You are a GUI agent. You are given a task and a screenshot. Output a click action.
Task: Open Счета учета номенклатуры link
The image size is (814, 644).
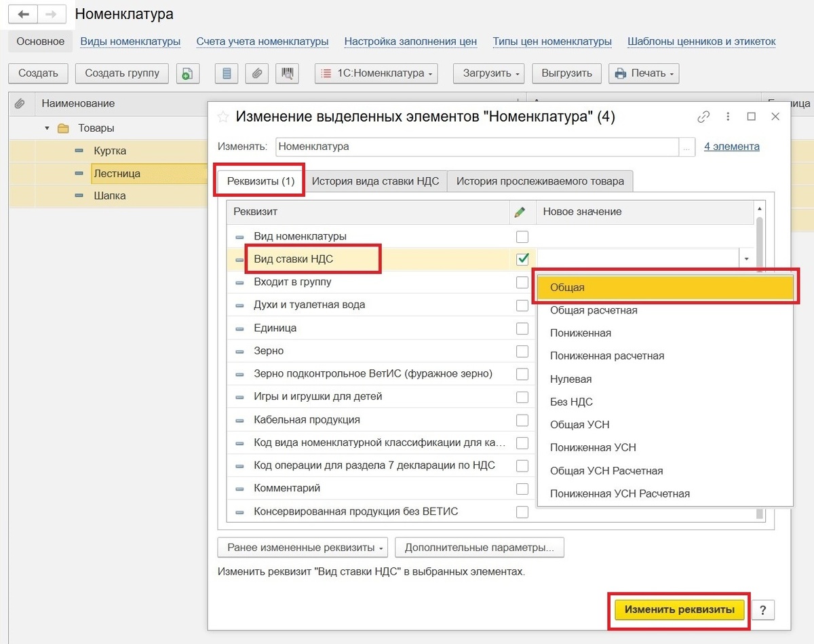click(x=263, y=41)
